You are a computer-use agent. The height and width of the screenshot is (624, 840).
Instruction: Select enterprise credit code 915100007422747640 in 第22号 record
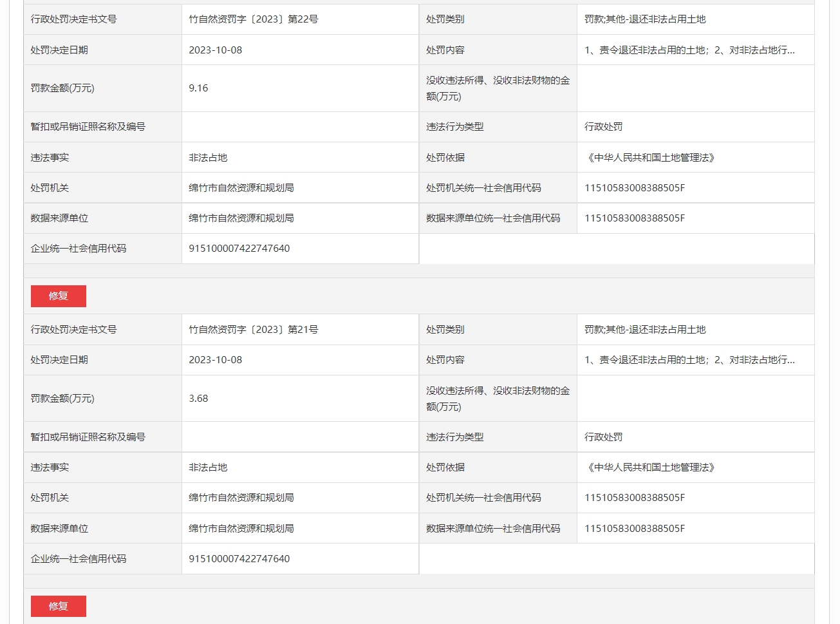click(239, 249)
